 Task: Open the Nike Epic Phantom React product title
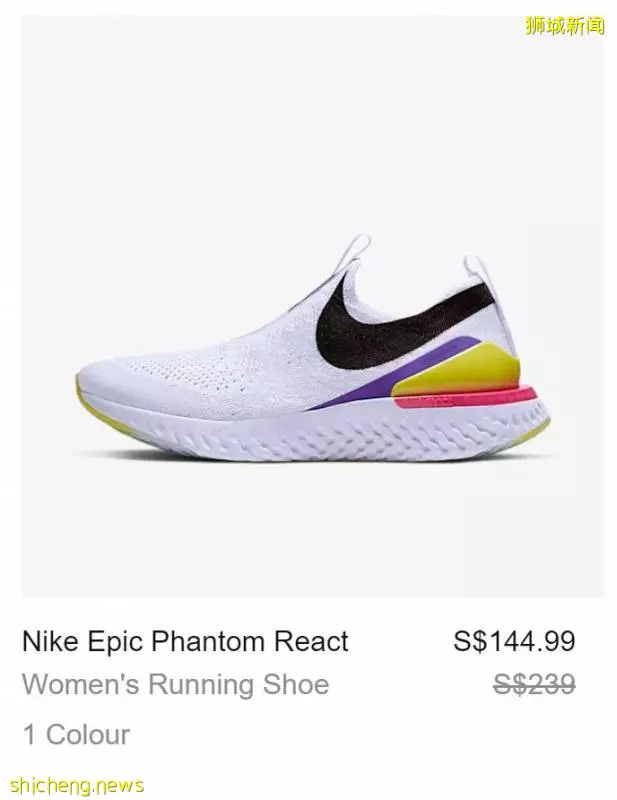pyautogui.click(x=185, y=641)
